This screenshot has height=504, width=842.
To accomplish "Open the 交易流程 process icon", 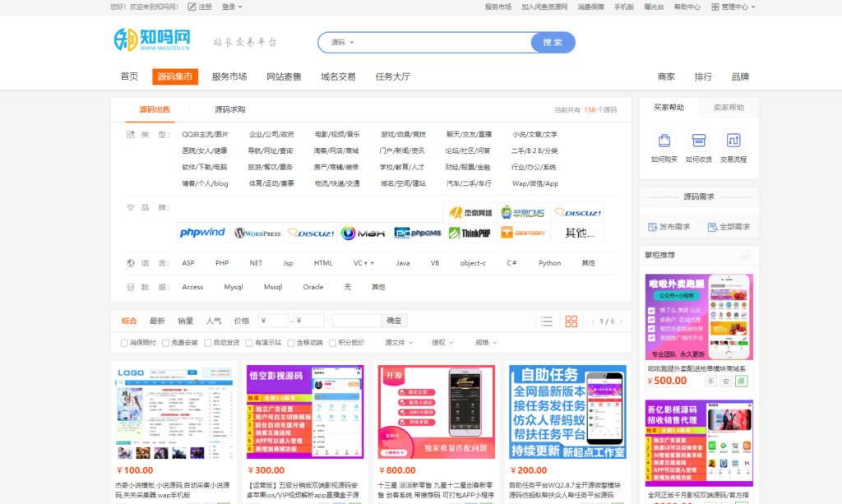I will point(733,140).
